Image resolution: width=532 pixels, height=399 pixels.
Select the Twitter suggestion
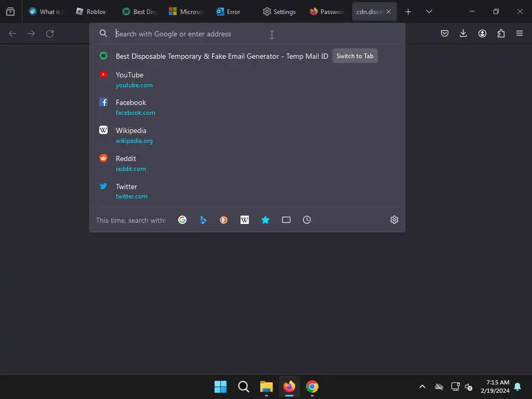[x=247, y=191]
